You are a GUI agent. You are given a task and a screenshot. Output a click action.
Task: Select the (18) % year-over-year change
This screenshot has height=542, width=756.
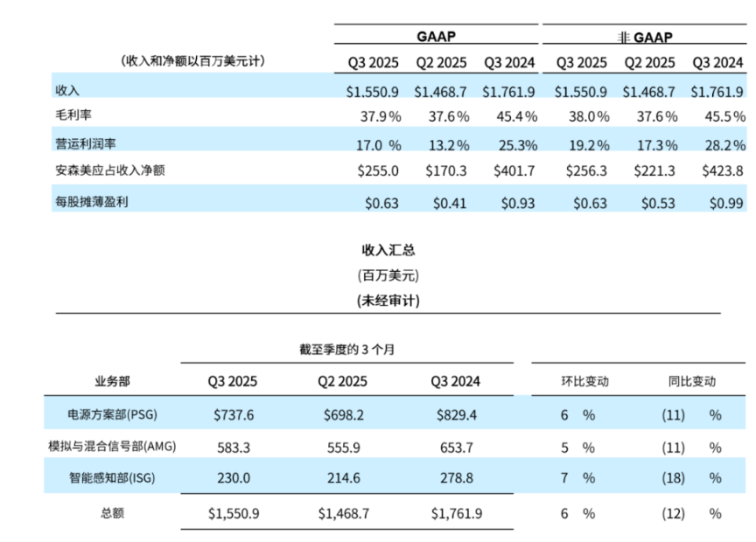pyautogui.click(x=691, y=478)
